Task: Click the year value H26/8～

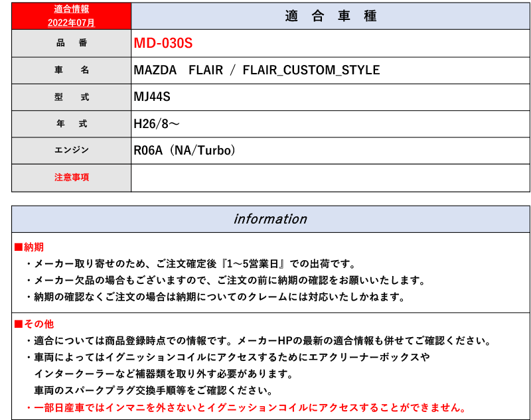Action: point(157,124)
